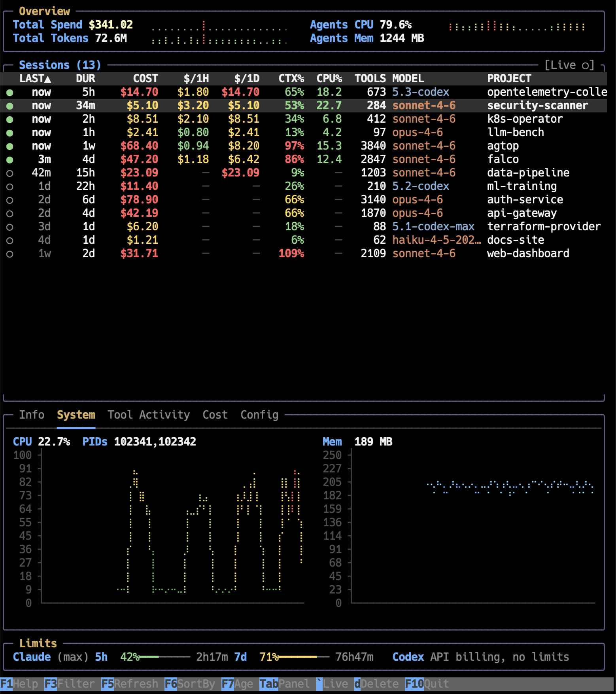
Task: Sort sessions by the CPU% column header
Action: point(329,78)
